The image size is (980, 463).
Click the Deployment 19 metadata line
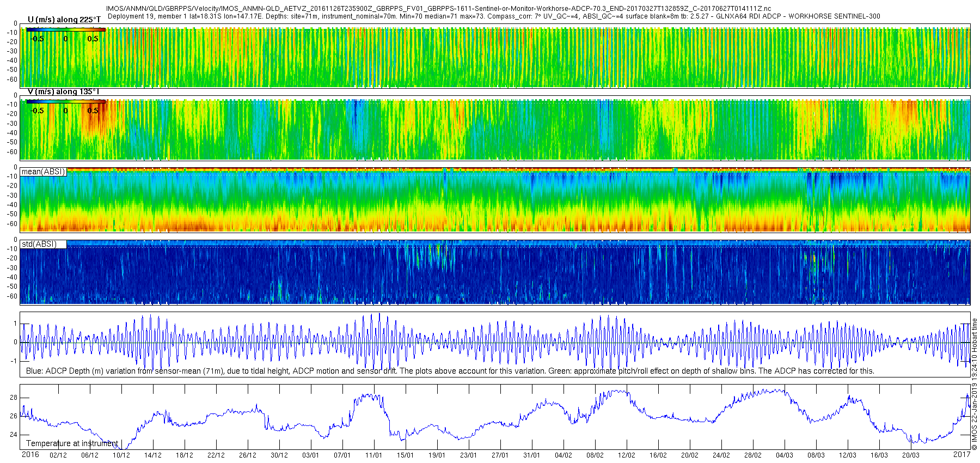tap(494, 16)
